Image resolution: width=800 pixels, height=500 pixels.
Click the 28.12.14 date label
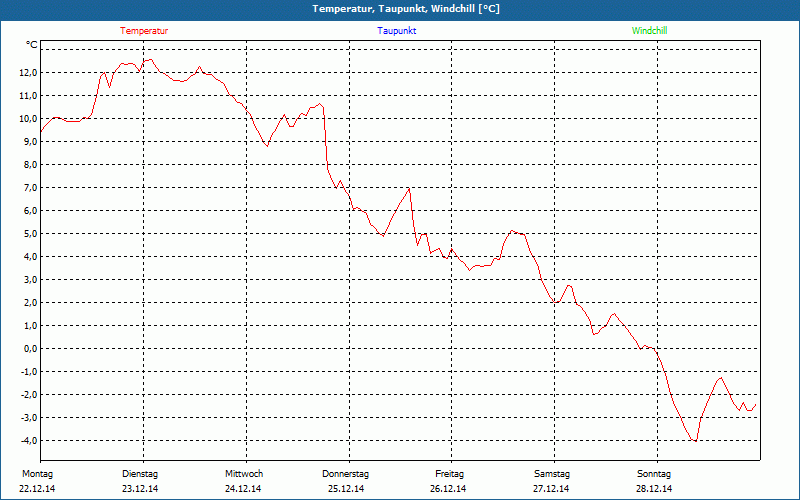(654, 489)
